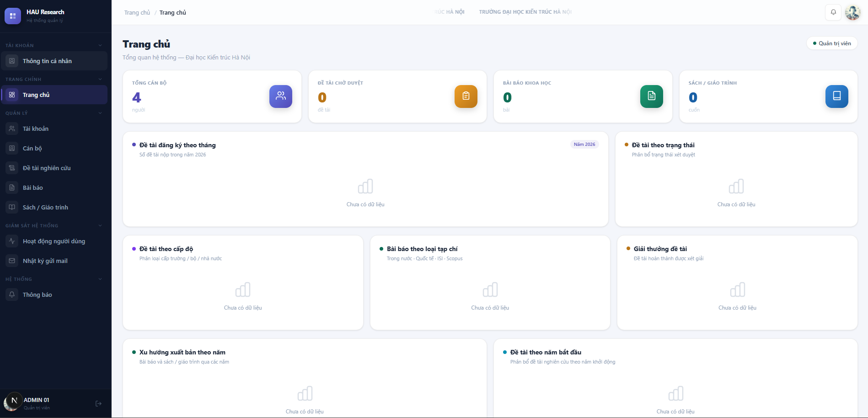Collapse the GIÁM SÁT HỆ THỐNG section
The height and width of the screenshot is (418, 868).
100,225
